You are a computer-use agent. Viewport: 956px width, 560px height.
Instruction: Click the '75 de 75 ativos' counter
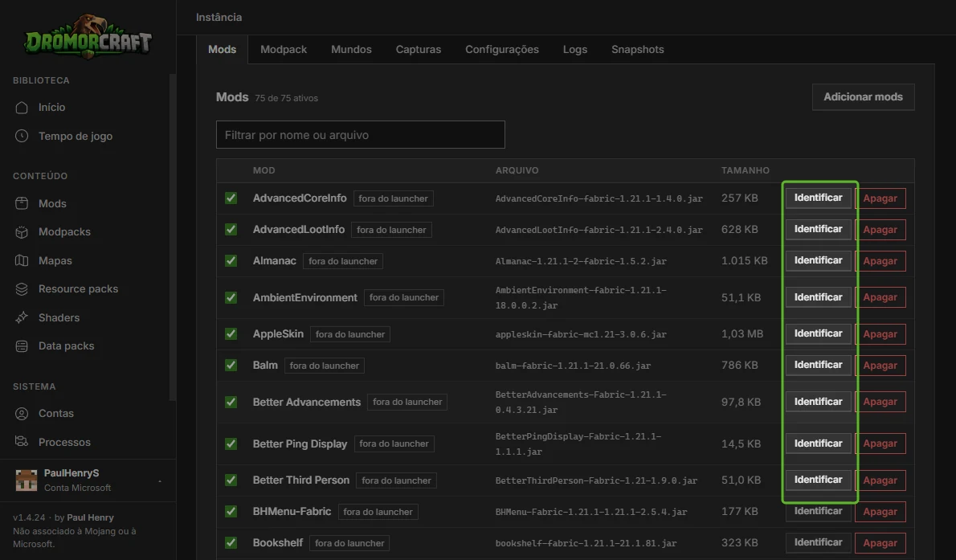(286, 98)
